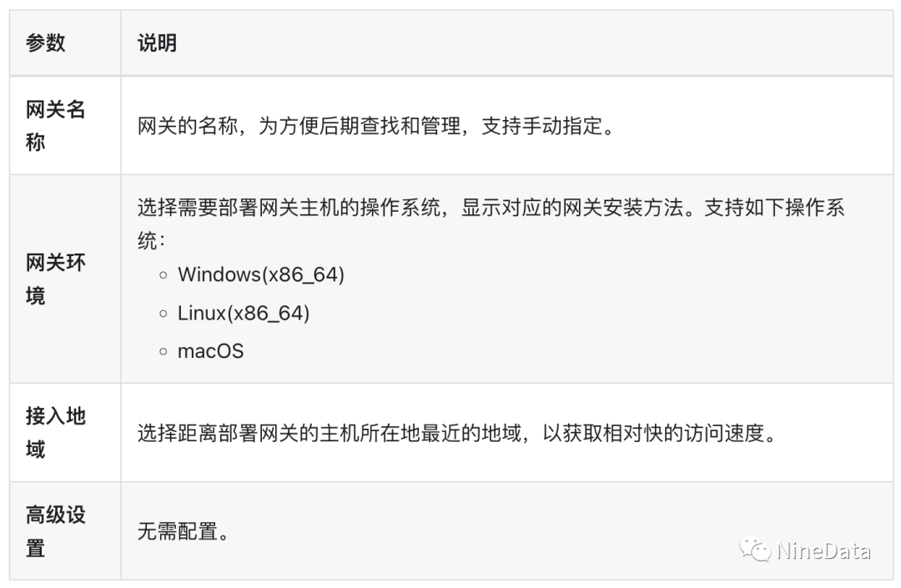The width and height of the screenshot is (901, 588).
Task: Click the WeChat logo in the watermark
Action: (757, 549)
